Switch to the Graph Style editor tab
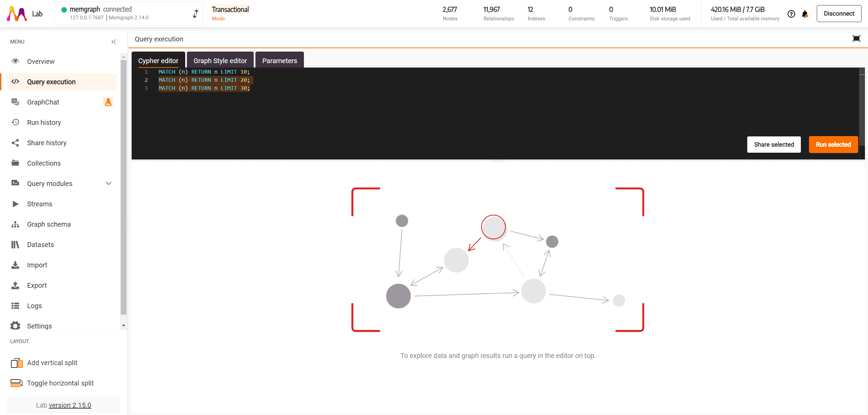 220,61
